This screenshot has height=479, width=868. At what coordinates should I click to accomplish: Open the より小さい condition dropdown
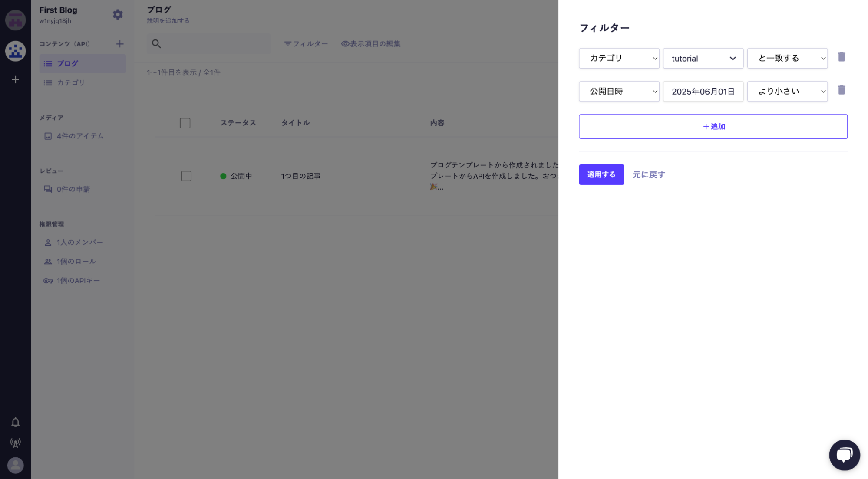787,91
